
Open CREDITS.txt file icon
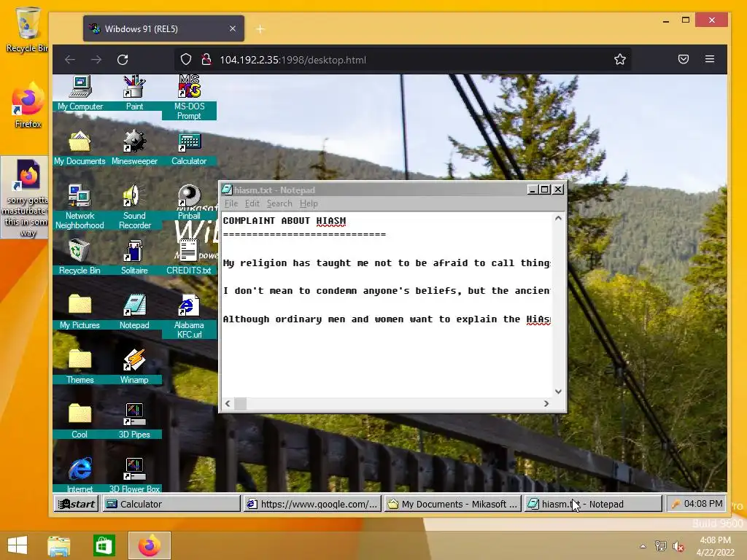coord(189,257)
